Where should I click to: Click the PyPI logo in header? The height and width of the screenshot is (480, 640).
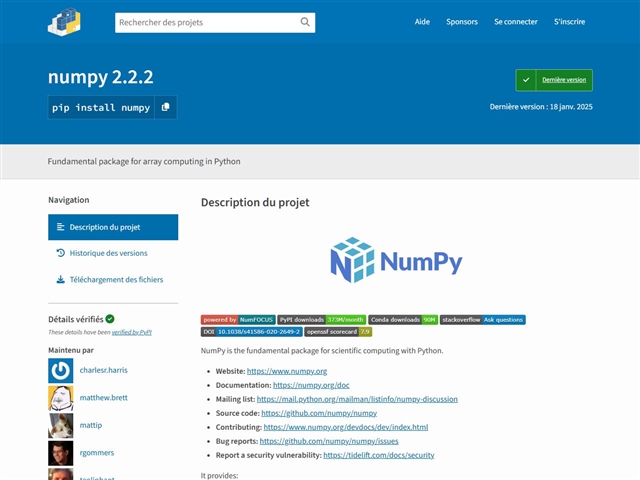(64, 22)
